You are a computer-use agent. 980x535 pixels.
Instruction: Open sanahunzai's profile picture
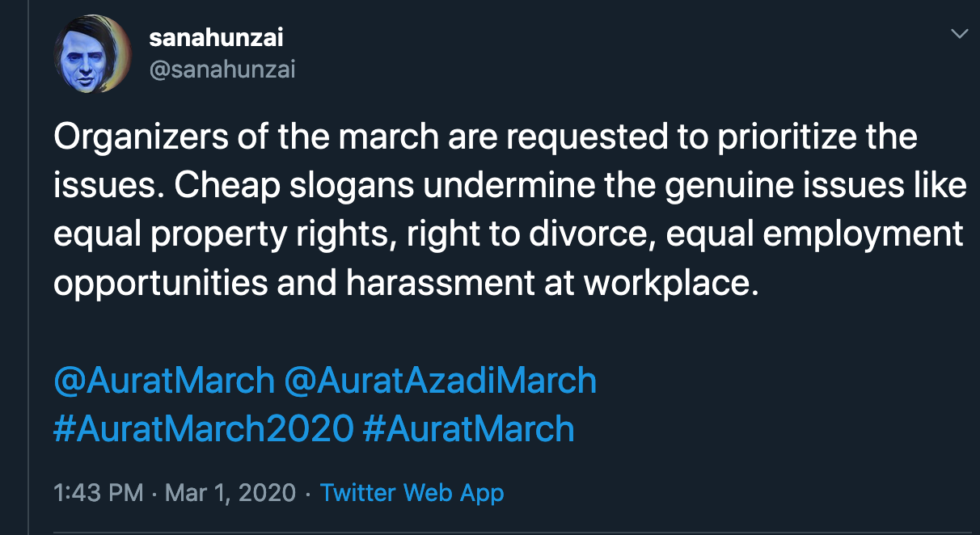coord(91,54)
